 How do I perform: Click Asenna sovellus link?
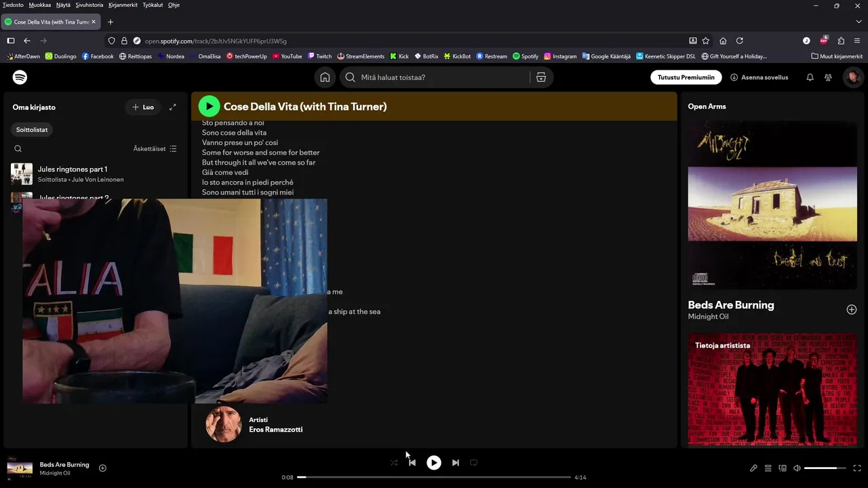(759, 77)
